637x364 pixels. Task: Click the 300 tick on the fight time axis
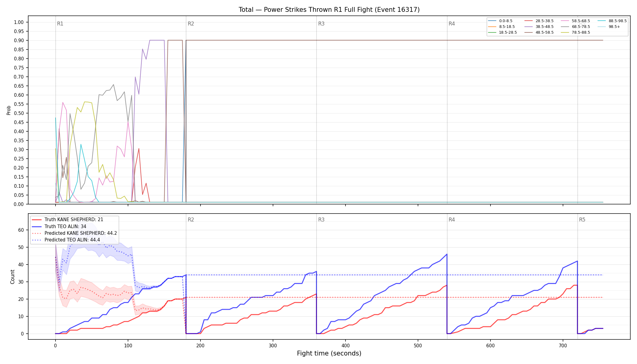[x=273, y=345]
